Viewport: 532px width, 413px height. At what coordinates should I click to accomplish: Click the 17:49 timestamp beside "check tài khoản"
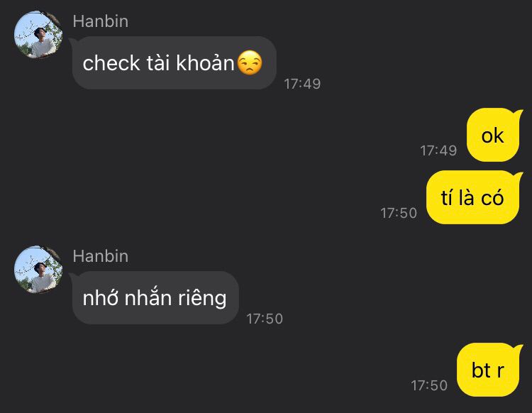pos(302,84)
